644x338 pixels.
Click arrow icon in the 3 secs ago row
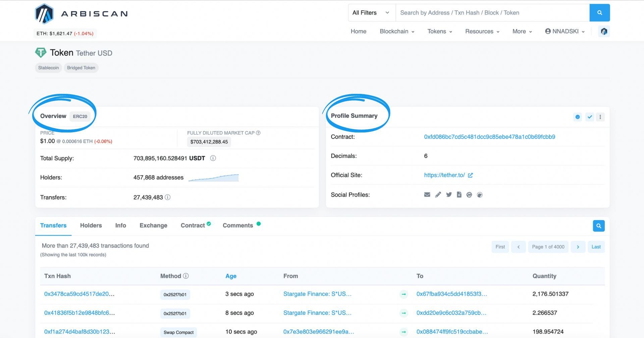pos(404,294)
